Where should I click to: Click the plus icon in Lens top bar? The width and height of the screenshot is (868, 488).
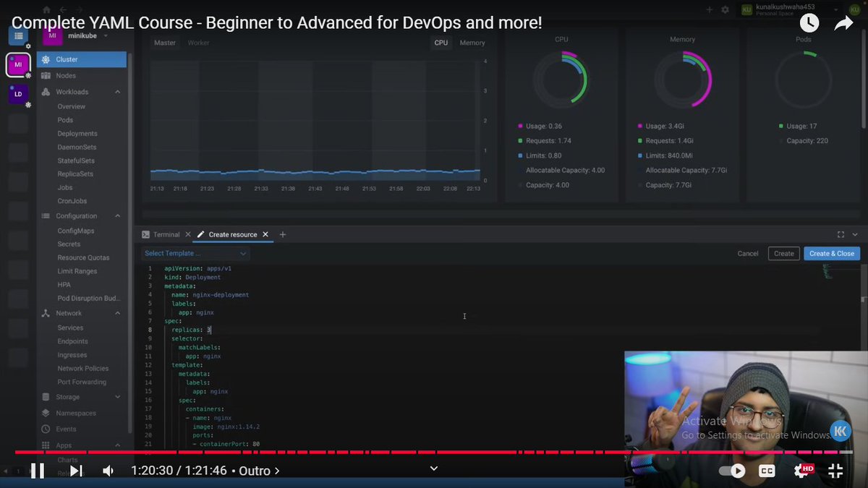point(709,9)
